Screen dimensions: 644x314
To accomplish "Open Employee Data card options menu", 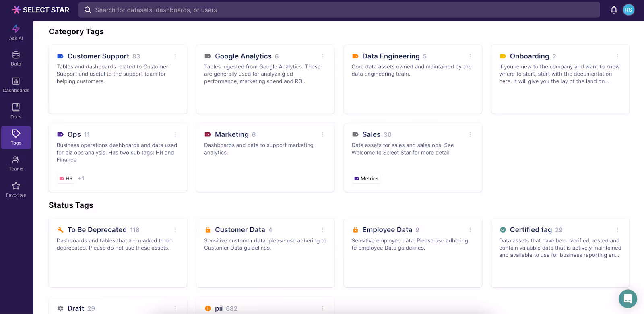I will (470, 230).
